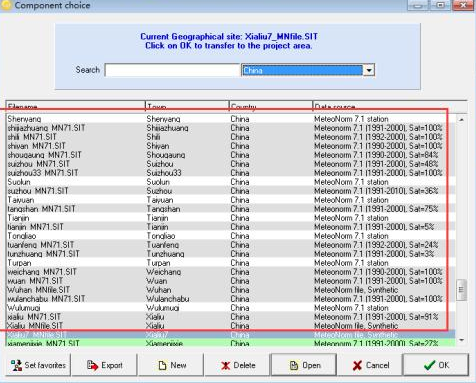Sort by the Filename column header

point(76,106)
